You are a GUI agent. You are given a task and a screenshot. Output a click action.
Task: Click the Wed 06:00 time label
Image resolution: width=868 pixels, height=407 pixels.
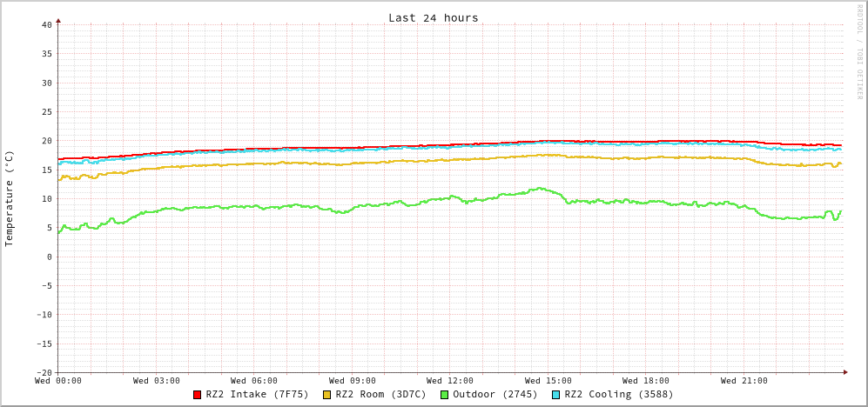(x=254, y=381)
